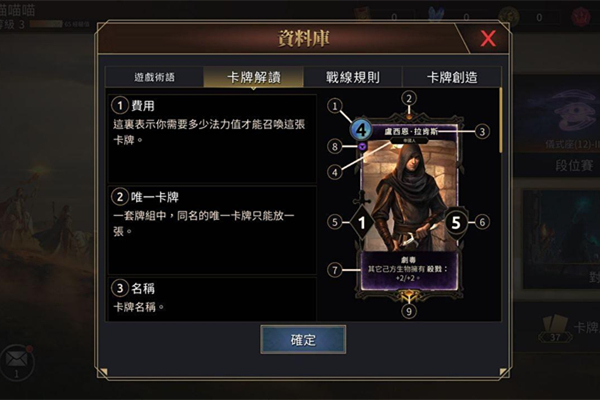
Task: Select the 費用 description entry
Action: [212, 139]
